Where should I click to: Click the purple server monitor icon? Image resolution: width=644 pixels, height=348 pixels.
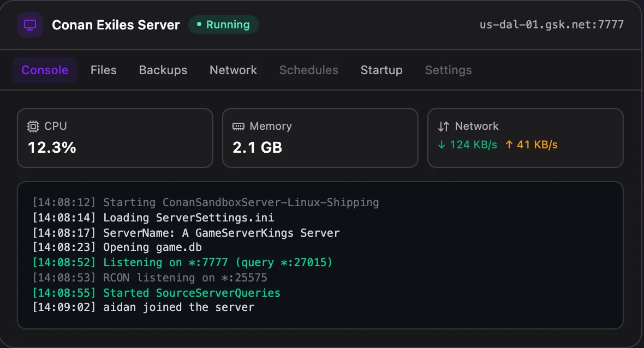[30, 25]
